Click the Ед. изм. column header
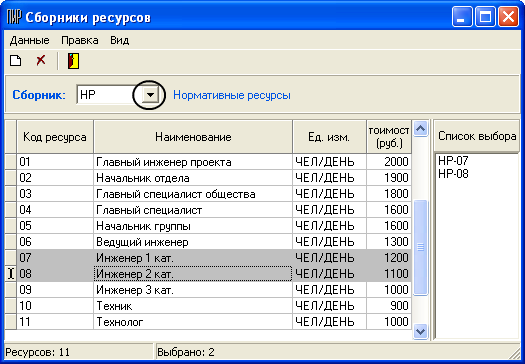This screenshot has height=364, width=525. [329, 137]
